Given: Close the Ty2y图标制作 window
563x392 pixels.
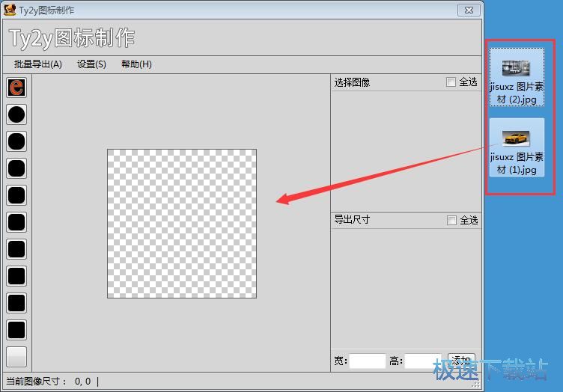Looking at the screenshot, I should coord(469,10).
